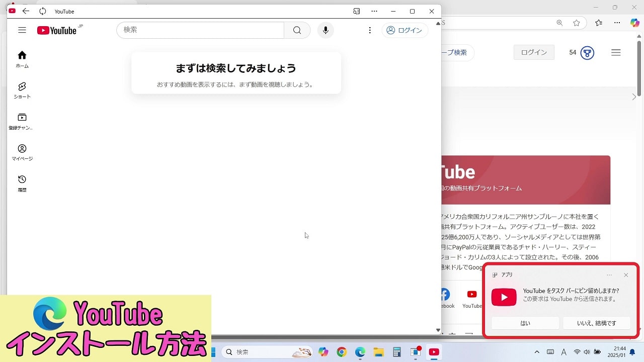Click the scroll down arrow in YouTube app
Screen dimensions: 644x362
pos(438,330)
